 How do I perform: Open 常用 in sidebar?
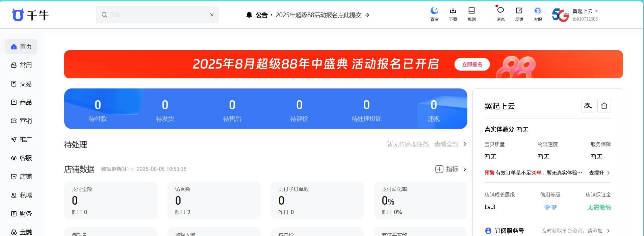(x=21, y=65)
